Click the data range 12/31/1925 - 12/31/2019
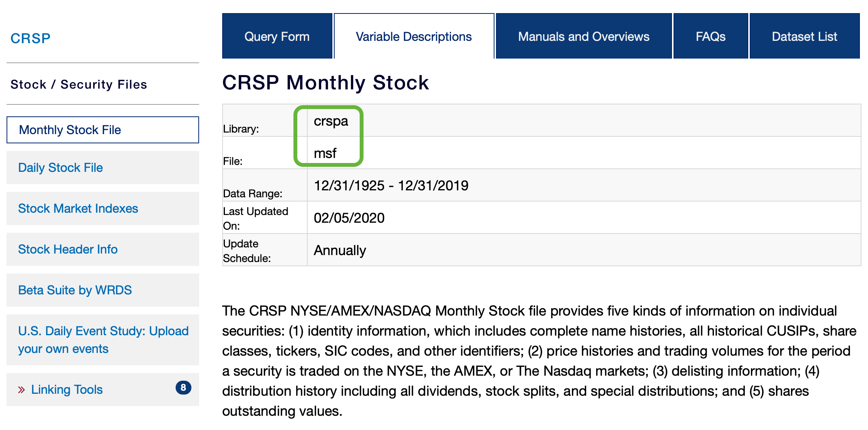The width and height of the screenshot is (868, 430). [x=391, y=186]
